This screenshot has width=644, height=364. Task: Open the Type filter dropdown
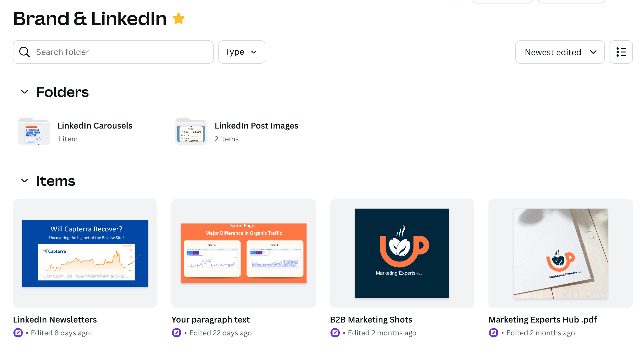(242, 52)
